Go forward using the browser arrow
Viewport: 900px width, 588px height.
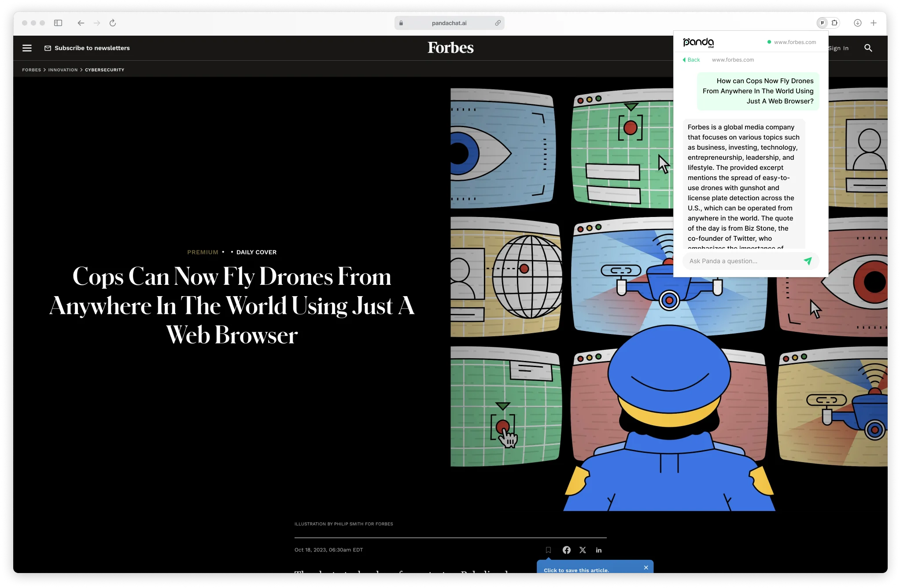click(x=97, y=23)
